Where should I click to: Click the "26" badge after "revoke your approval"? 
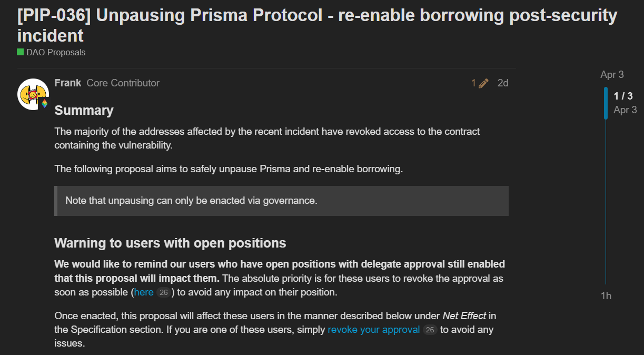[x=429, y=329]
